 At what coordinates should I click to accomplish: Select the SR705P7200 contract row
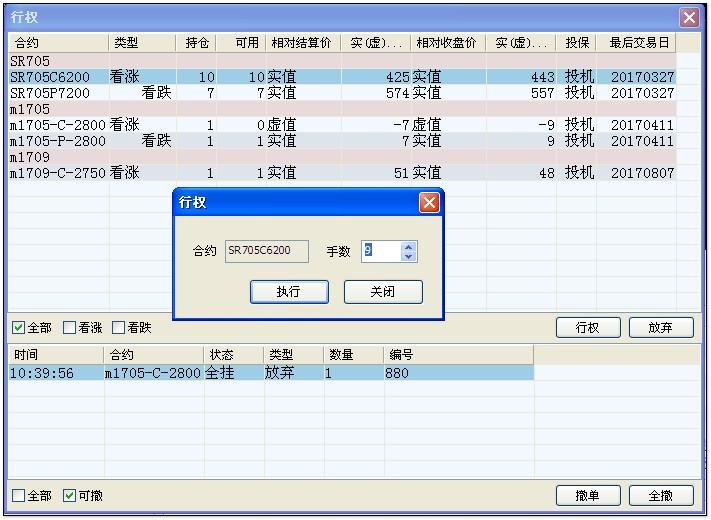click(342, 93)
